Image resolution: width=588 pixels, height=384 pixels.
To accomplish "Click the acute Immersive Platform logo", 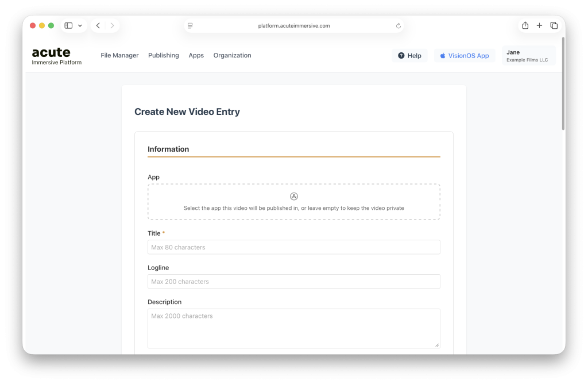I will click(56, 56).
